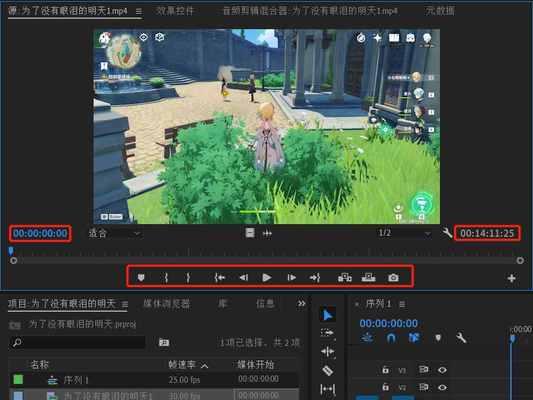Click the Project panel search field

78,343
